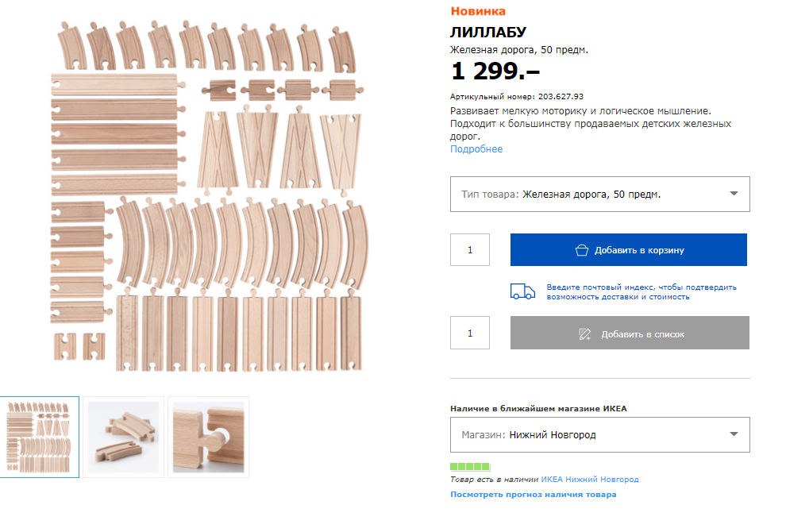This screenshot has width=786, height=532.
Task: Follow the ИКЕА Нижний Новгород link
Action: [590, 480]
